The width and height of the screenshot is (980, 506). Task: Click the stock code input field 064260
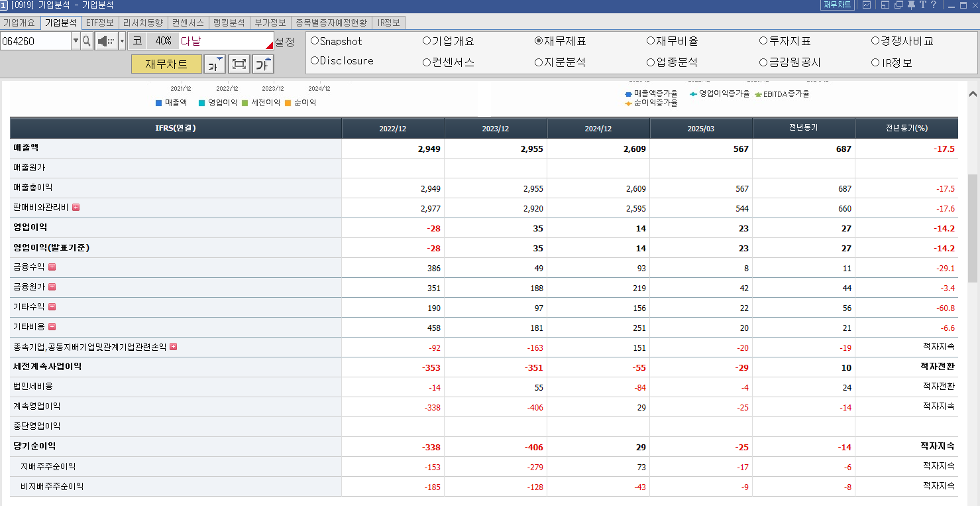click(x=36, y=41)
